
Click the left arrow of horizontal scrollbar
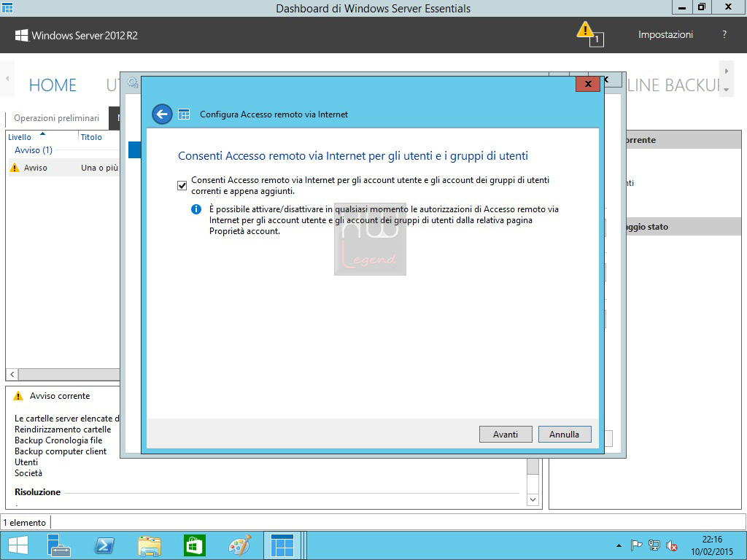pyautogui.click(x=12, y=374)
